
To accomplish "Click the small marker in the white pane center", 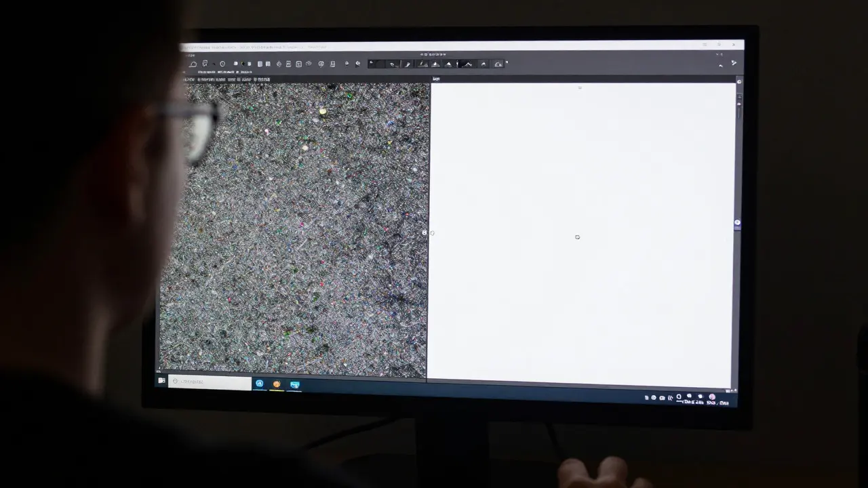I will pyautogui.click(x=577, y=237).
